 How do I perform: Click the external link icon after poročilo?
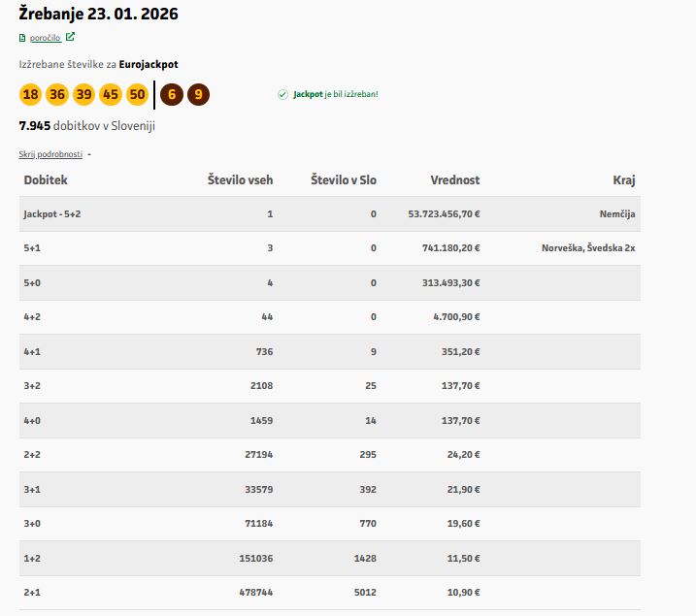(70, 38)
